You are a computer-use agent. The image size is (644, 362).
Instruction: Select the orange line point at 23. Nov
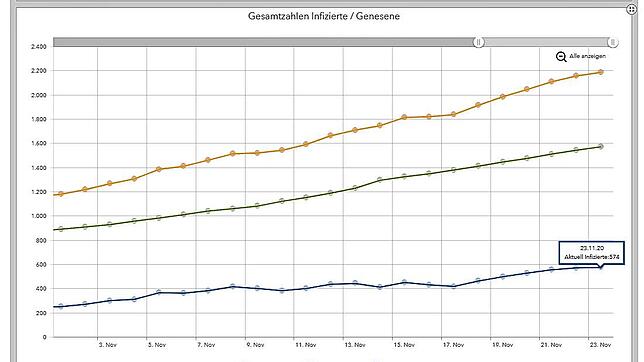tap(600, 72)
